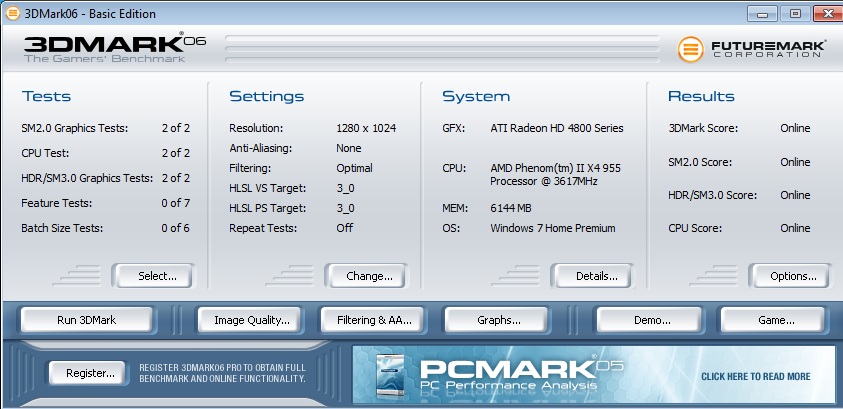This screenshot has height=409, width=843.
Task: Click the 3DMark06 logo in header
Action: click(x=115, y=48)
